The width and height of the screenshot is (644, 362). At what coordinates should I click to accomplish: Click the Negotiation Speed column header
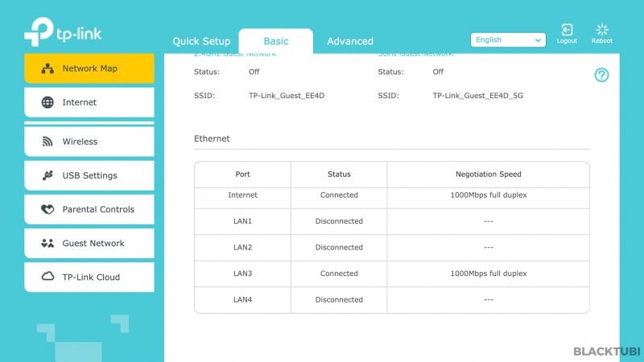coord(489,174)
